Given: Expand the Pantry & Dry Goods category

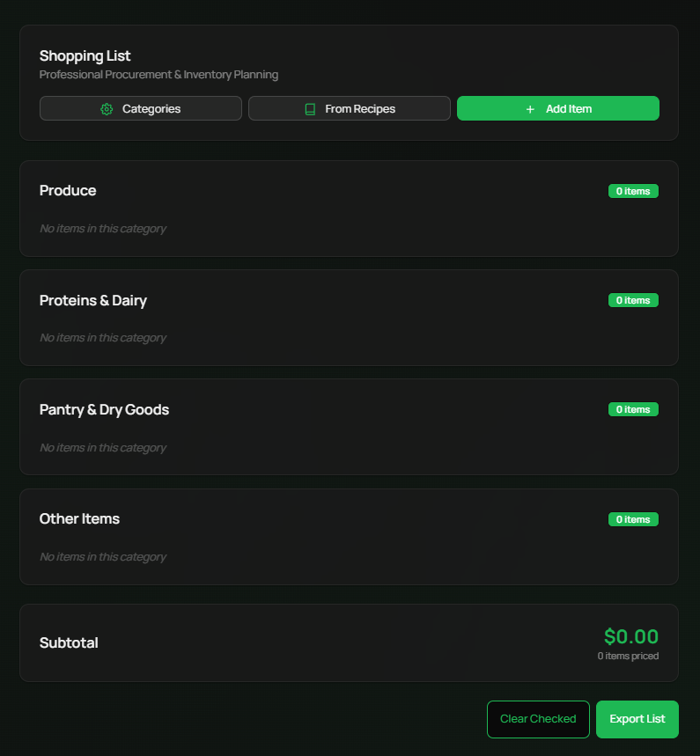Looking at the screenshot, I should pos(104,409).
